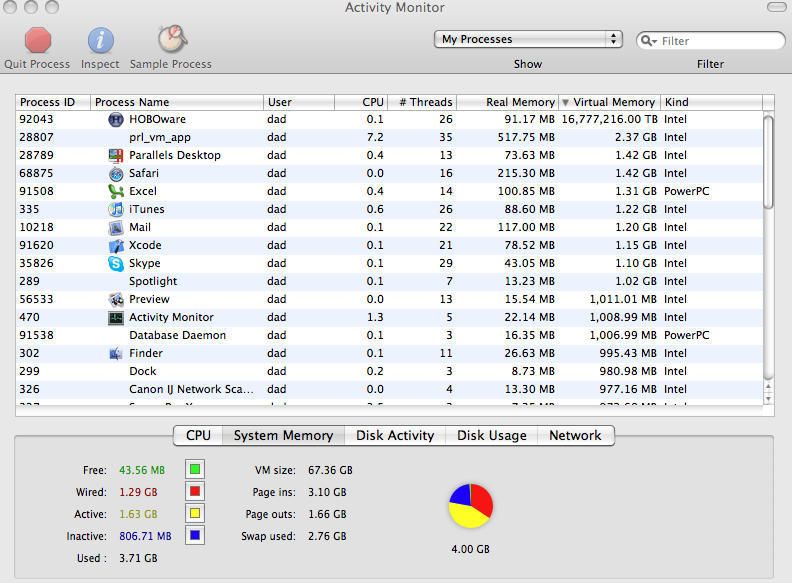Switch to the System Memory tab
Image resolution: width=792 pixels, height=583 pixels.
[x=283, y=435]
